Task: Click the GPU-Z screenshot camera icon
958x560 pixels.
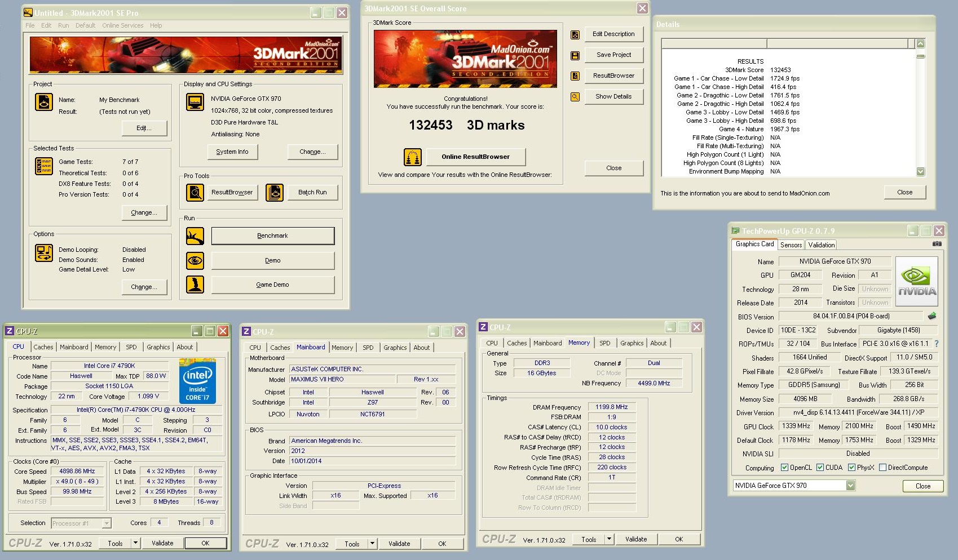Action: pos(937,244)
